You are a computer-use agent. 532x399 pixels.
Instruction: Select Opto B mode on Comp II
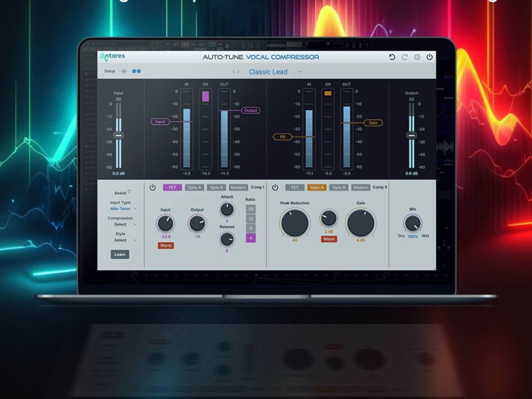338,187
